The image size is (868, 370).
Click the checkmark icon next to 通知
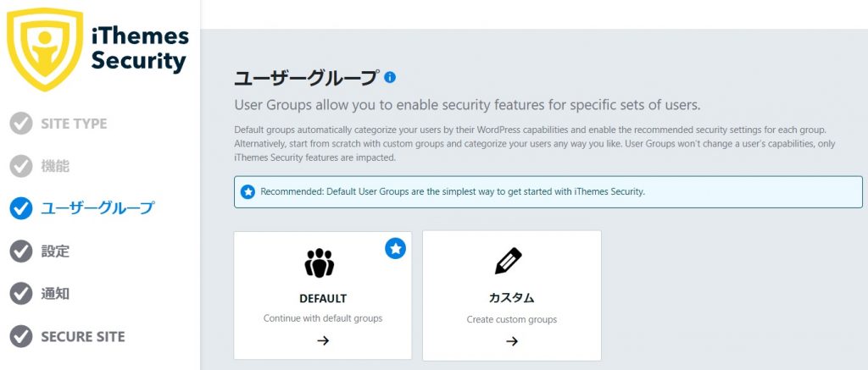[x=21, y=294]
